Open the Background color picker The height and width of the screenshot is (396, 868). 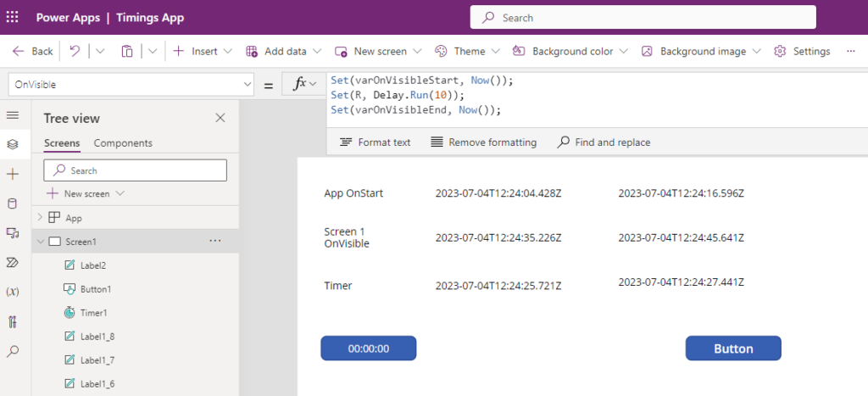(570, 51)
